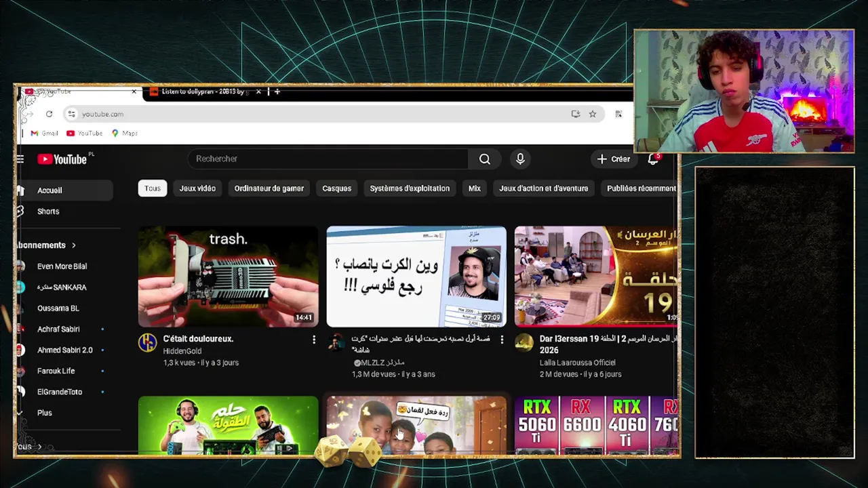Open the Gmail bookmark
868x488 pixels.
(45, 133)
